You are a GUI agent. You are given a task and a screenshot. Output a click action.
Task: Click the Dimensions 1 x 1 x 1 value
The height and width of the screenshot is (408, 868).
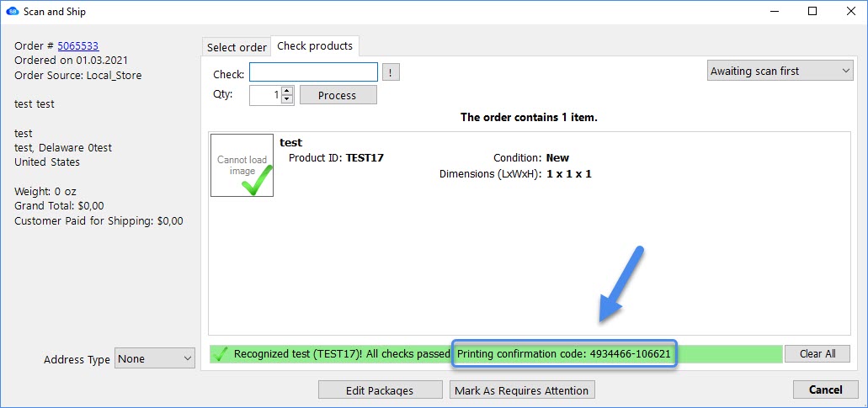[569, 173]
